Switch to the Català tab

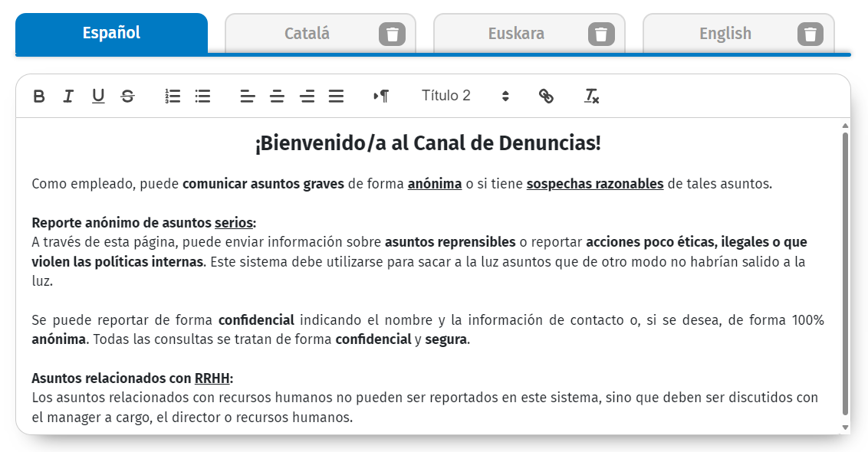click(x=307, y=33)
